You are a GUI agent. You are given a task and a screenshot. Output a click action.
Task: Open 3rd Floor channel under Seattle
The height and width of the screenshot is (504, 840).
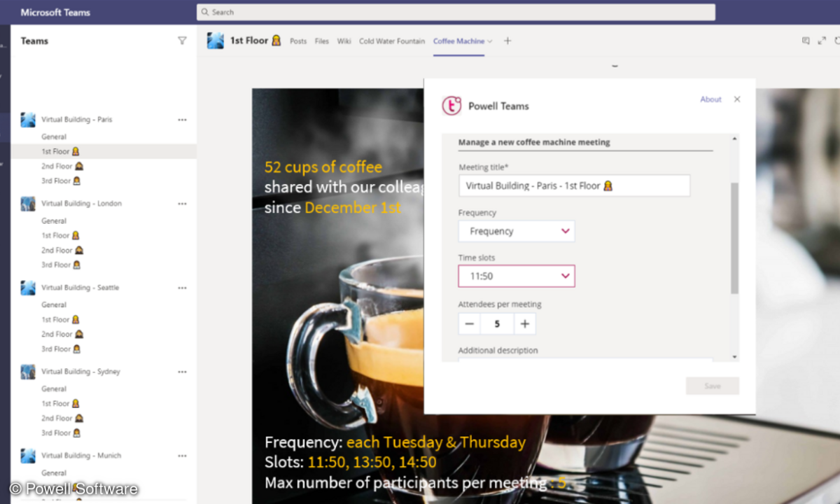pyautogui.click(x=61, y=349)
